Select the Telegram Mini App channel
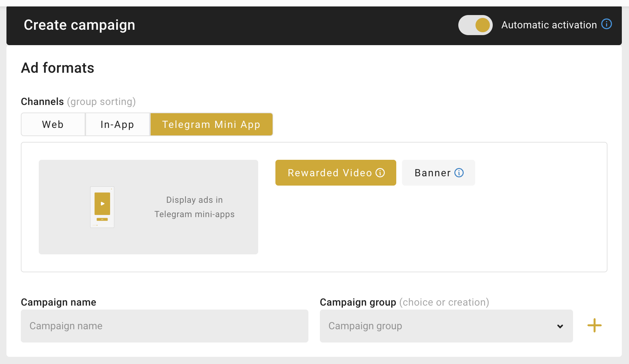Image resolution: width=629 pixels, height=364 pixels. click(x=211, y=124)
